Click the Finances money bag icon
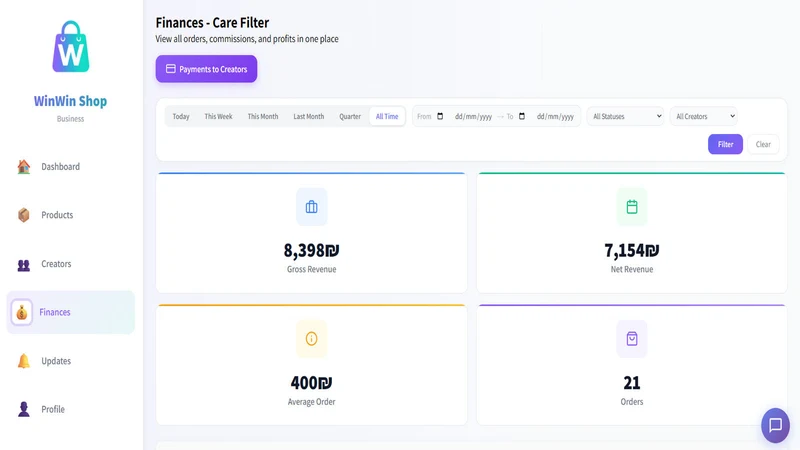 (x=21, y=312)
